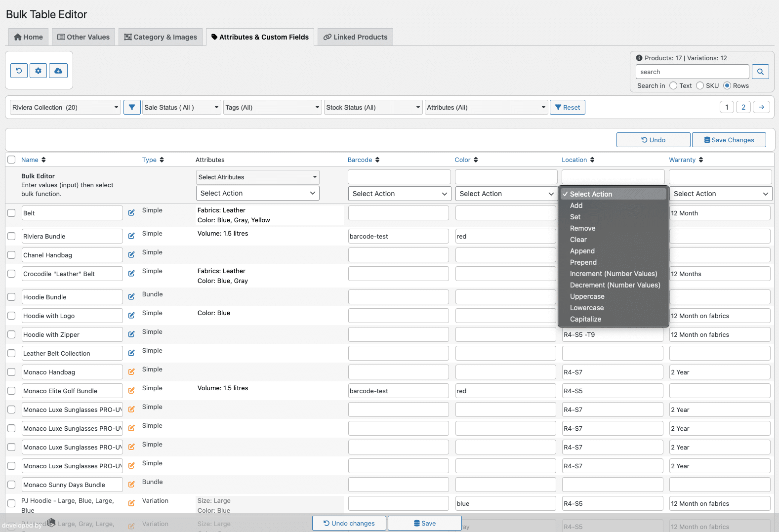
Task: Open the Select Attributes dropdown
Action: point(258,177)
